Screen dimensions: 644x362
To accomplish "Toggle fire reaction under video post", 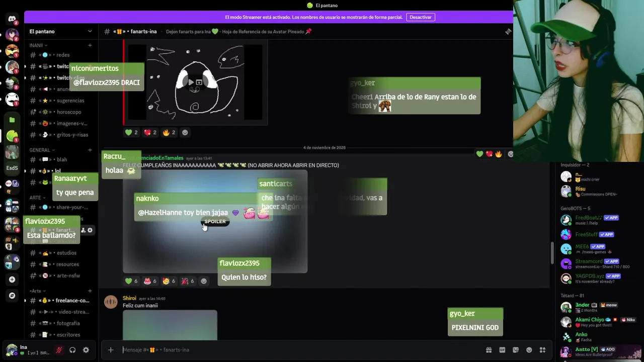I will (169, 133).
